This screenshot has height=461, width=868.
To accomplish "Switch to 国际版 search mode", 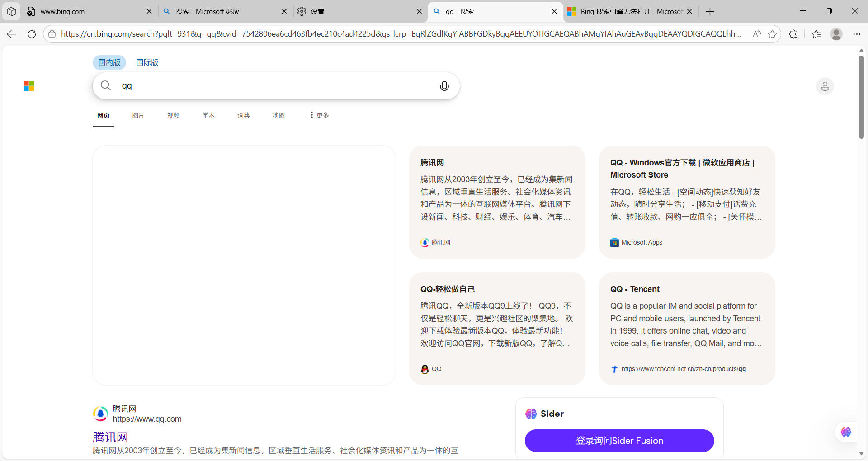I will click(x=147, y=62).
